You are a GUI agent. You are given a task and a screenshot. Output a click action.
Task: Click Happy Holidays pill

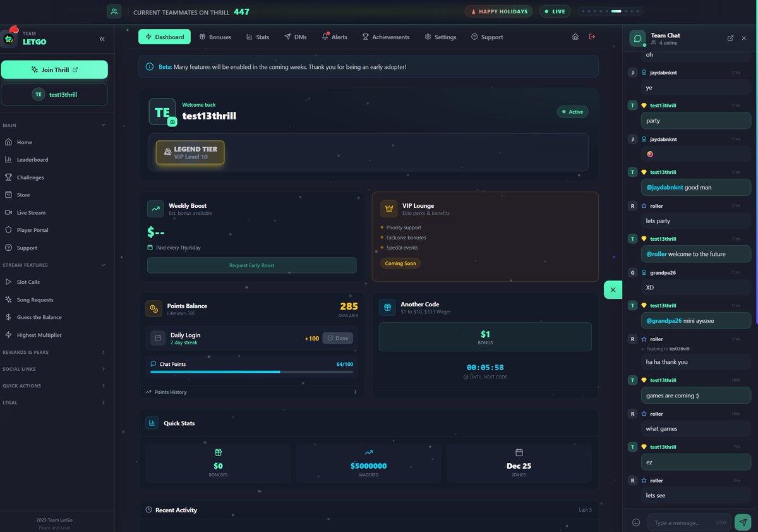coord(499,11)
